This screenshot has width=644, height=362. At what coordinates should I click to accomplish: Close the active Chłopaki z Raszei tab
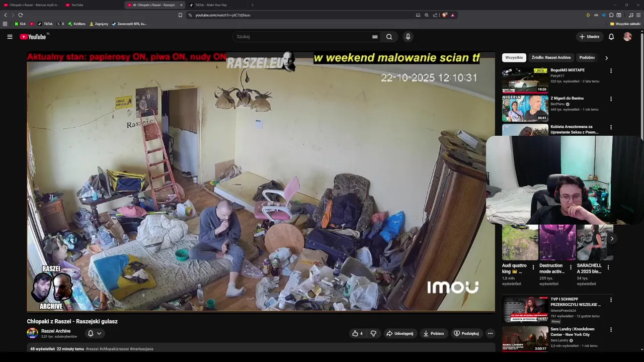tap(181, 5)
